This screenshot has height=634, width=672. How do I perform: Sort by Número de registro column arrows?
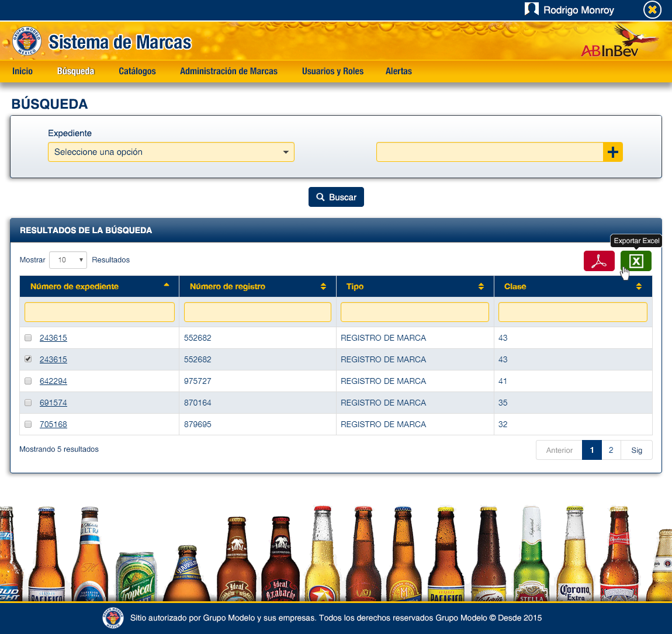323,286
